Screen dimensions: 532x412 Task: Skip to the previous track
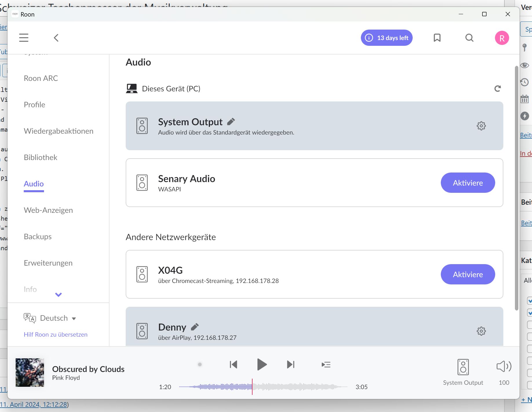click(x=233, y=364)
